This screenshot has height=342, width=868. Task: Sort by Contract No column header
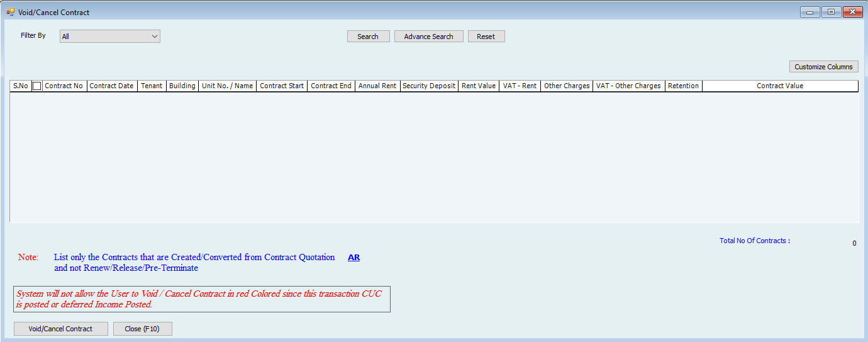[x=64, y=86]
